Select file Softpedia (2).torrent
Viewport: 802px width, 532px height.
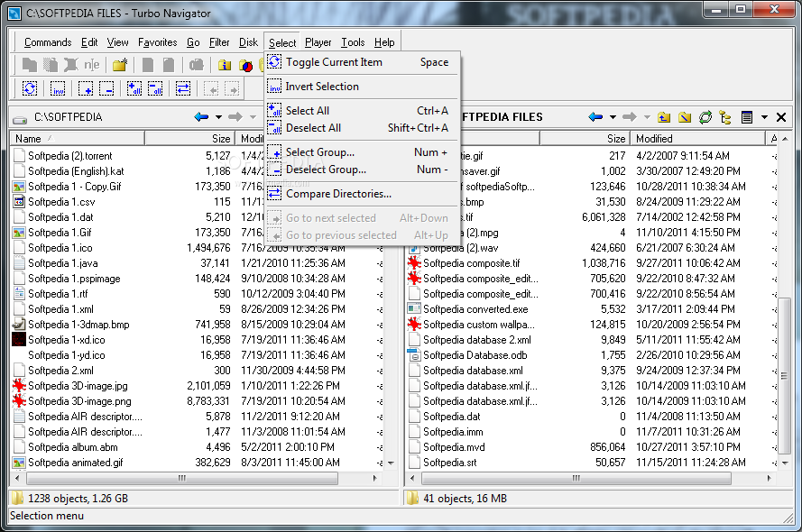pyautogui.click(x=70, y=156)
